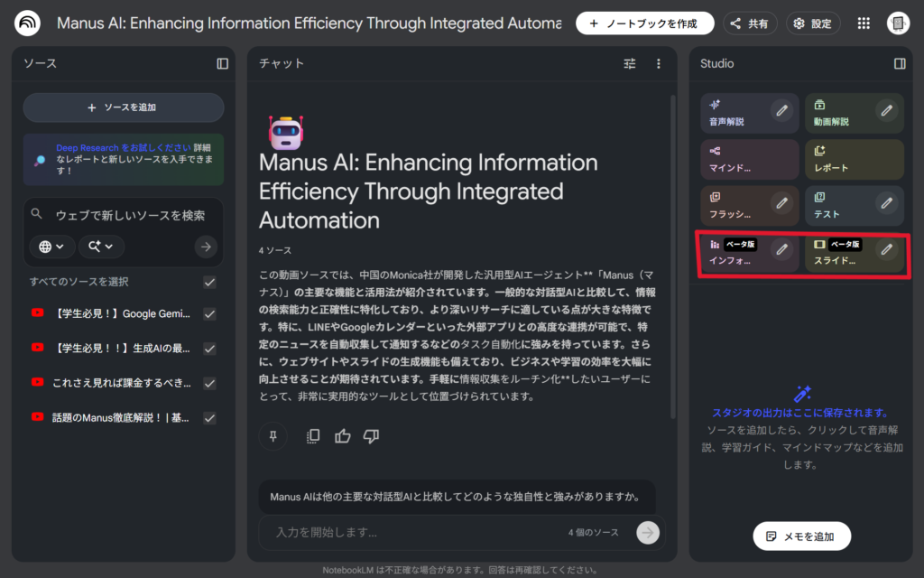Expand the search mode dropdown beside globe
The width and height of the screenshot is (924, 578).
(x=101, y=247)
